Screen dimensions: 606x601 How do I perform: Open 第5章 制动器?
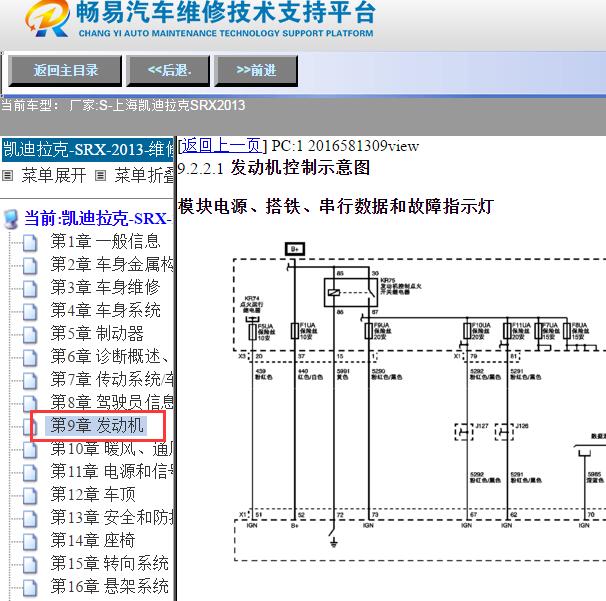click(x=97, y=334)
